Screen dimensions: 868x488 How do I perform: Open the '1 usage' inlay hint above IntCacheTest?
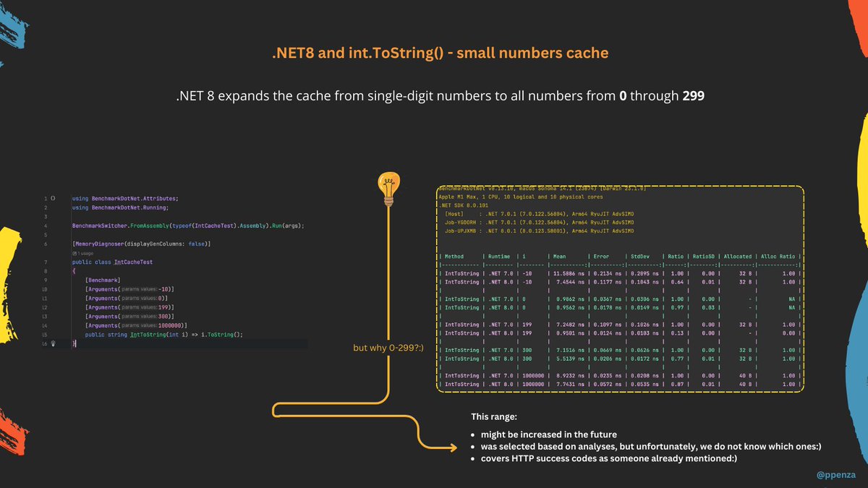click(x=83, y=252)
